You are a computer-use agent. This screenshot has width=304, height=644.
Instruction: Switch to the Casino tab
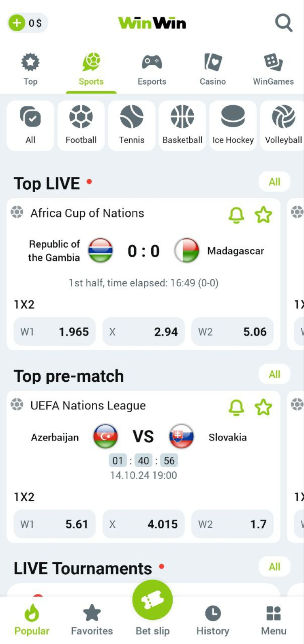[213, 69]
